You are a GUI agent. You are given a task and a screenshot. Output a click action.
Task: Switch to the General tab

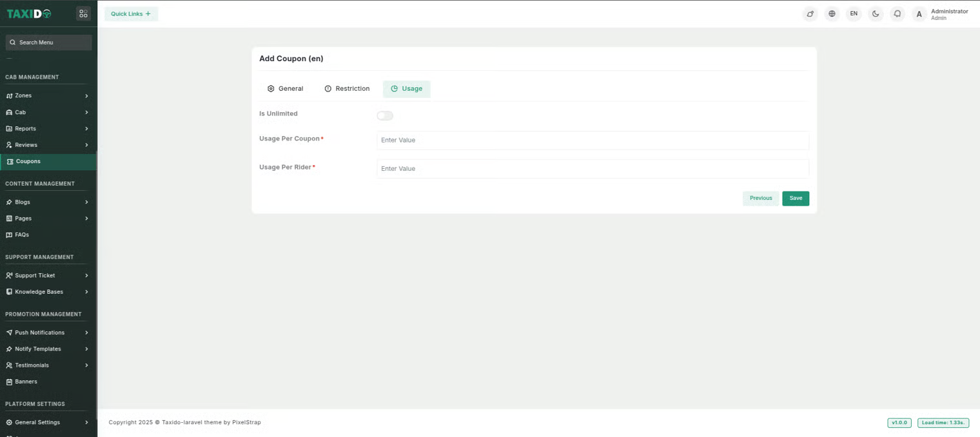point(285,88)
